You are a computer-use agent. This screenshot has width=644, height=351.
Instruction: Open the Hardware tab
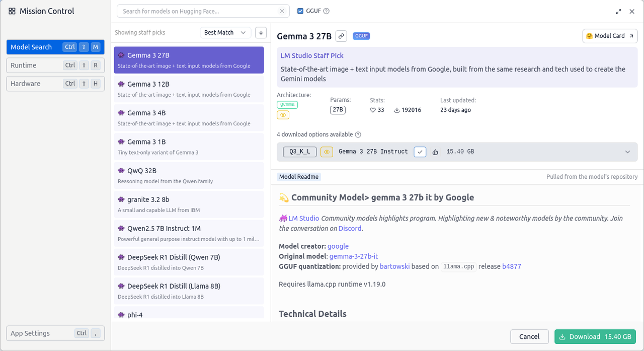[x=55, y=84]
